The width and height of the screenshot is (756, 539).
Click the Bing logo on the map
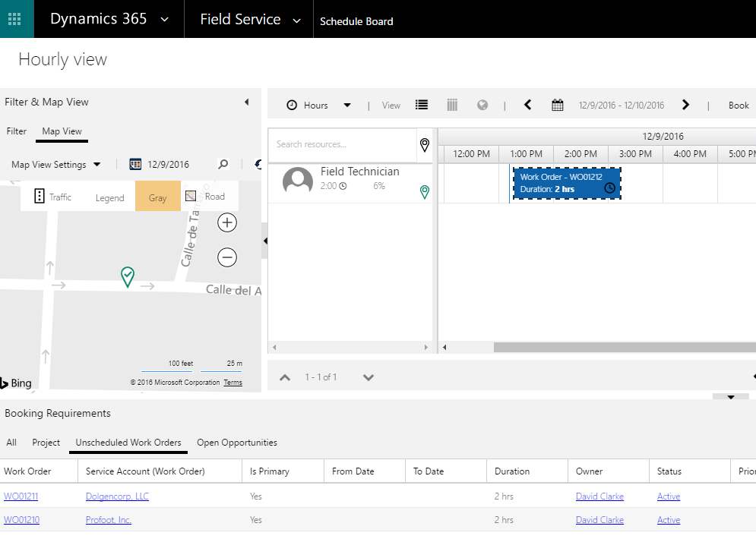click(16, 383)
